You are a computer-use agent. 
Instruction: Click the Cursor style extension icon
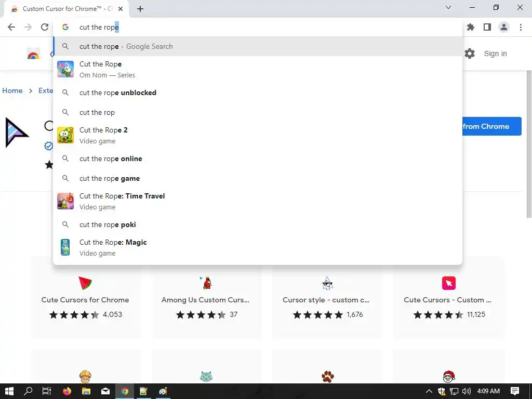pos(327,283)
